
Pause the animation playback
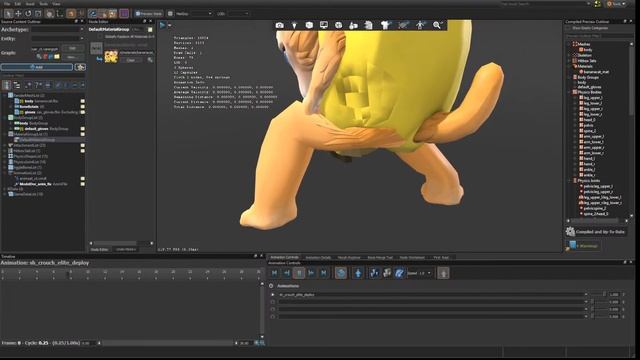coord(299,273)
